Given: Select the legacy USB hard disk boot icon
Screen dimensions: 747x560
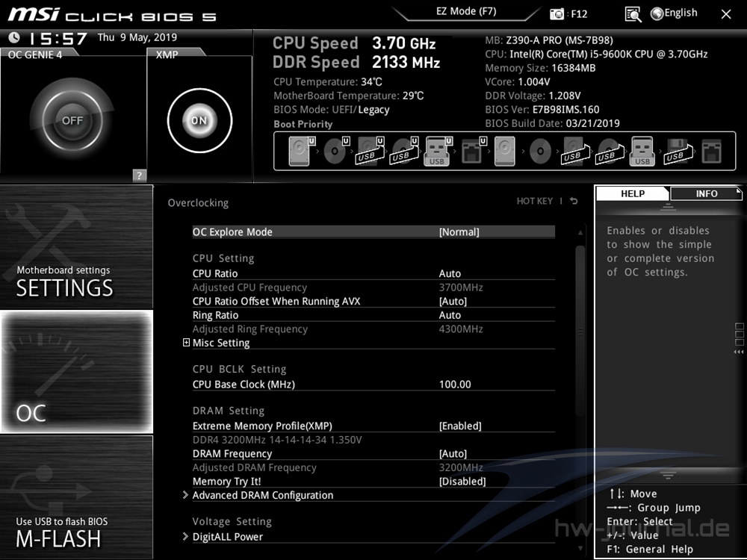Looking at the screenshot, I should (575, 151).
